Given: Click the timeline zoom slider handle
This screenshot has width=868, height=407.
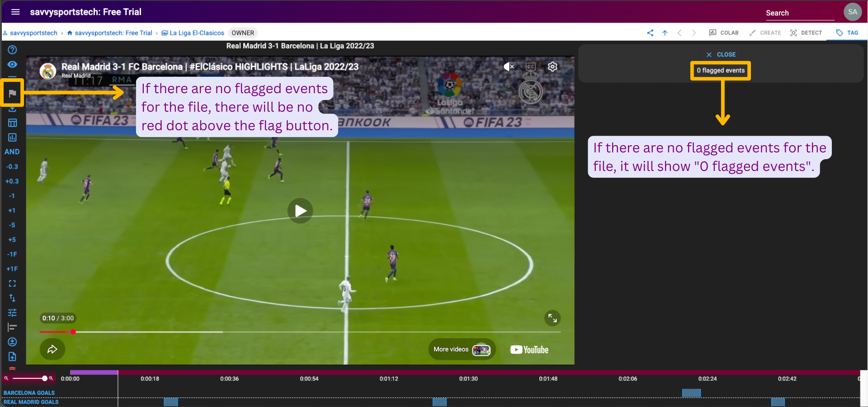Looking at the screenshot, I should tap(45, 378).
